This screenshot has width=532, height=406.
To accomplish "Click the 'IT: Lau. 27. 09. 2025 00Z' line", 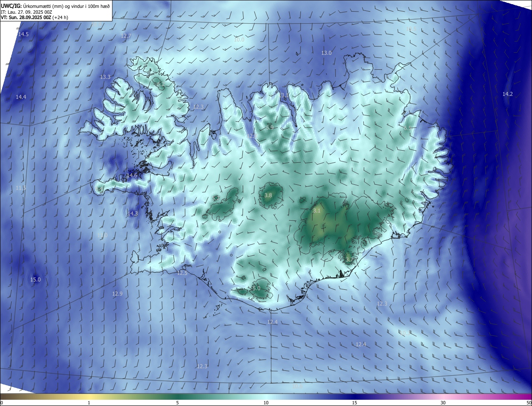I will tap(27, 12).
